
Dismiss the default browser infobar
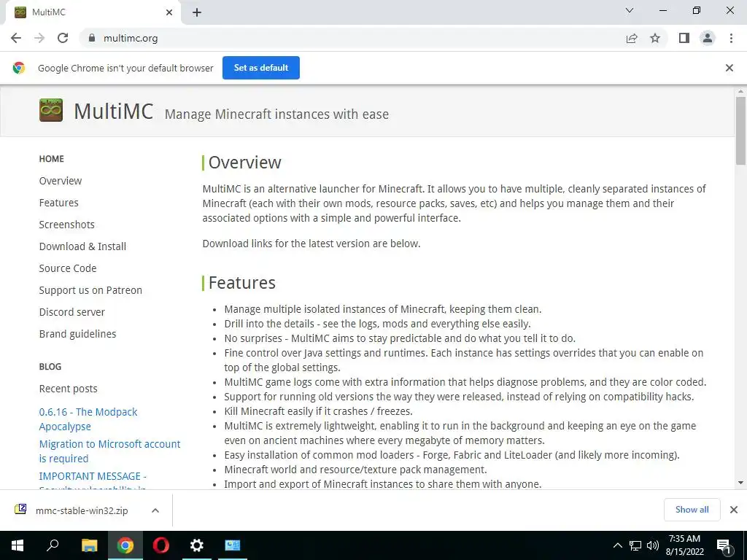[729, 68]
